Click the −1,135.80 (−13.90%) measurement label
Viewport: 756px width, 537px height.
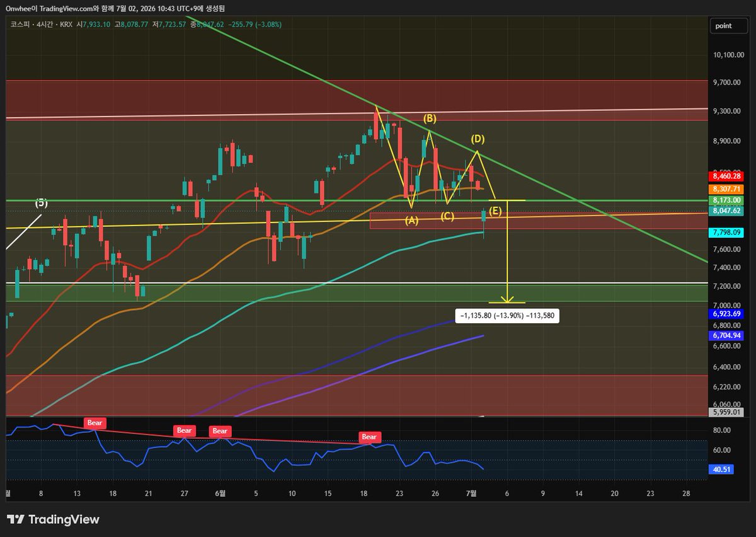(x=507, y=316)
